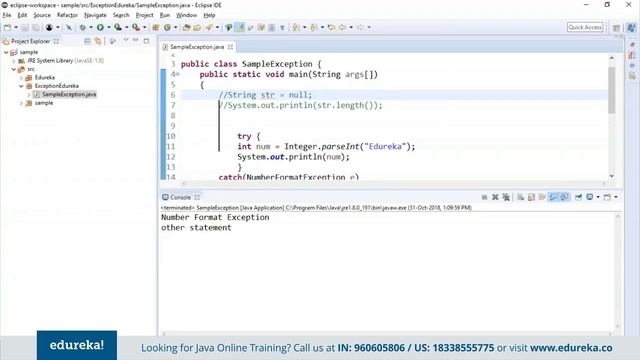Toggle Show Console on Standard Out change

(553, 197)
